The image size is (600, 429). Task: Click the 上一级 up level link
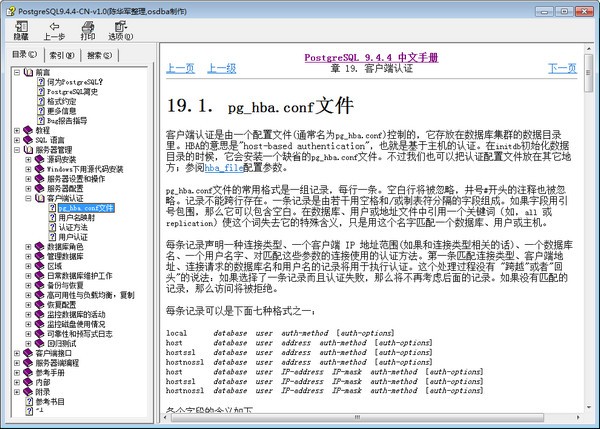(x=221, y=68)
